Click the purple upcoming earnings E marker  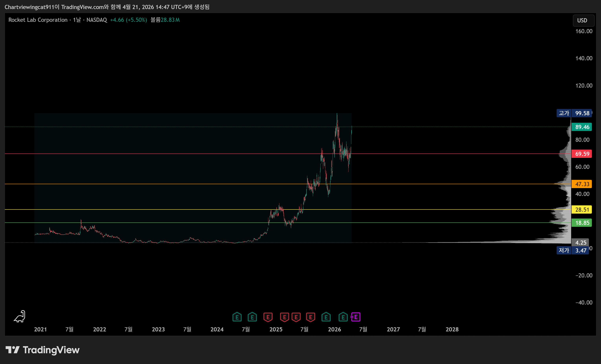[356, 317]
